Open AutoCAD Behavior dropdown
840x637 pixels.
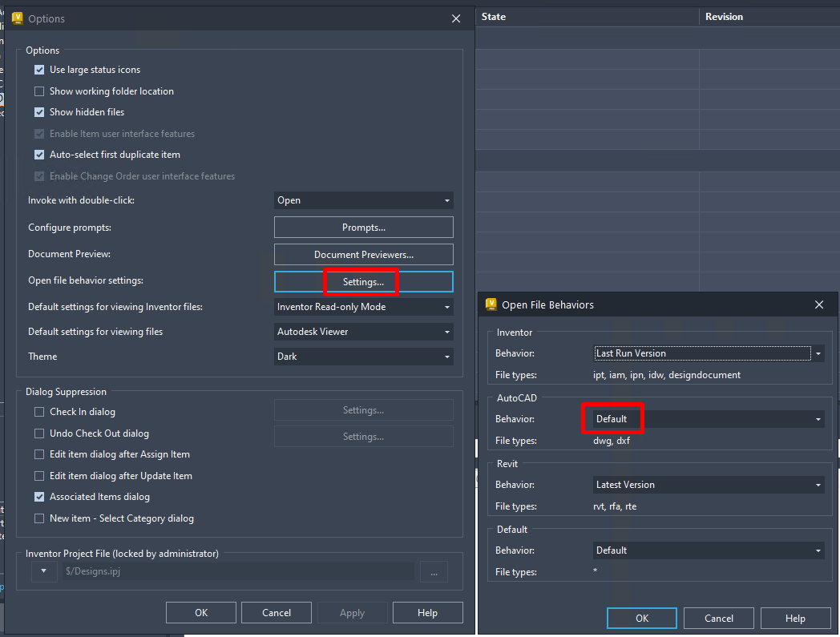point(709,419)
